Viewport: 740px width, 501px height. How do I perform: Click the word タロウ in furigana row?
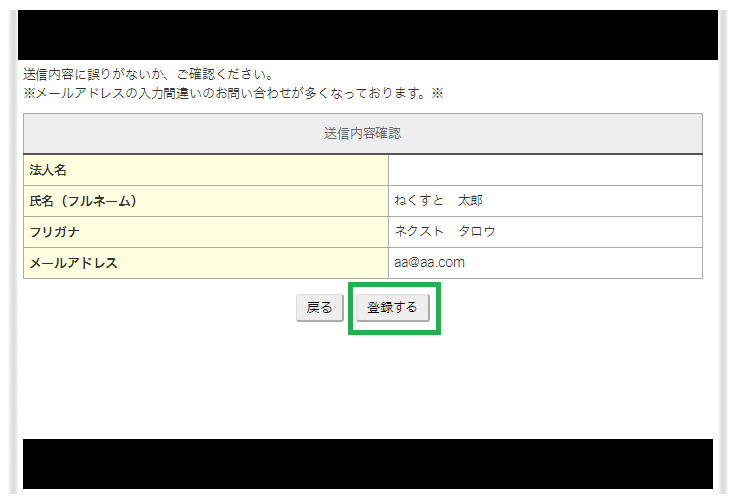coord(477,232)
